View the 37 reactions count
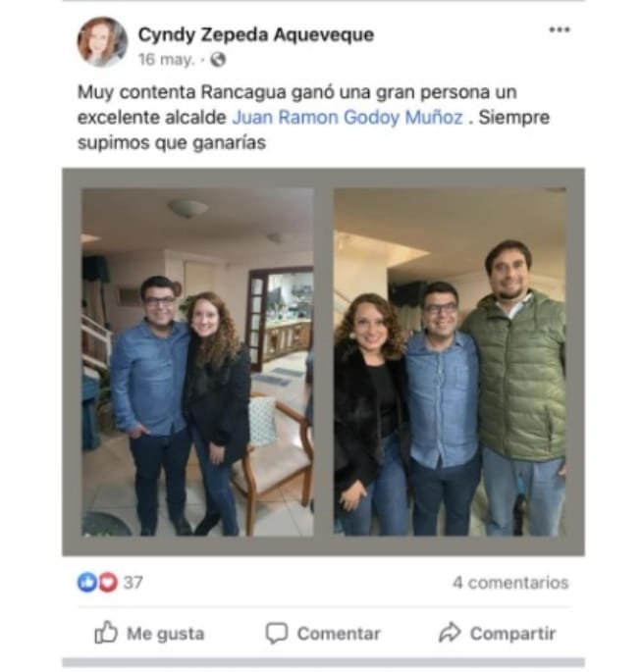Screen dimensions: 642x672 [133, 583]
